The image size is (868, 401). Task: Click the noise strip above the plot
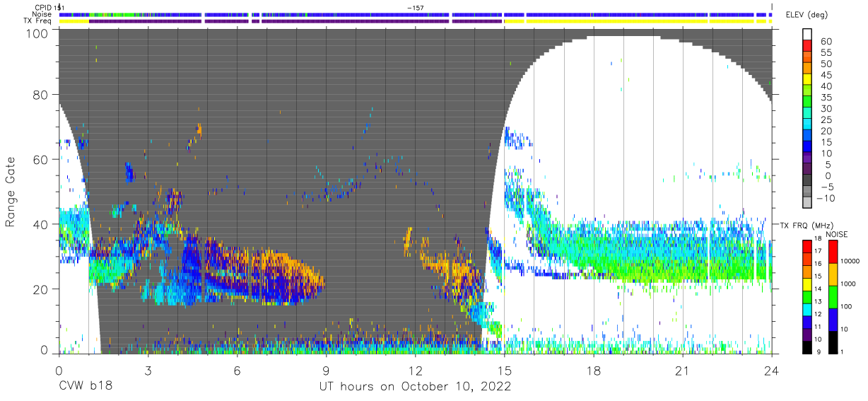(416, 14)
